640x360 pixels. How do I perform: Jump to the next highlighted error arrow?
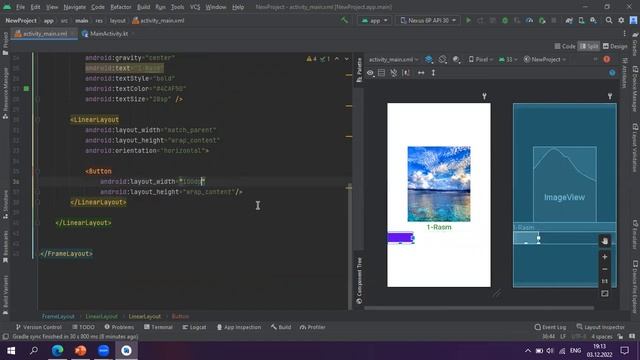tap(347, 59)
